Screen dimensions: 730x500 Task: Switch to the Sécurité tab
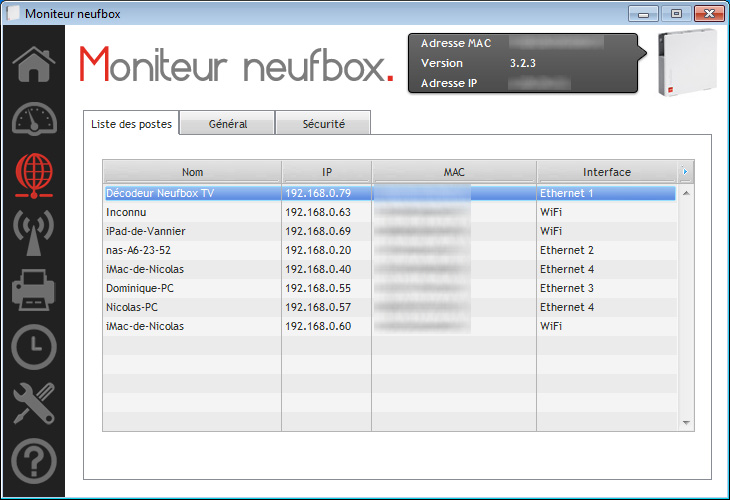point(323,124)
